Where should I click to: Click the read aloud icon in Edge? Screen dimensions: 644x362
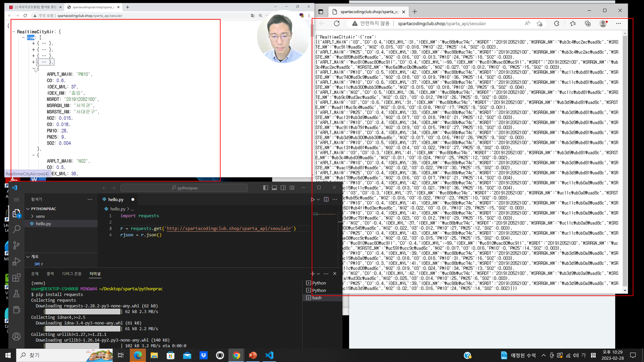click(x=527, y=23)
